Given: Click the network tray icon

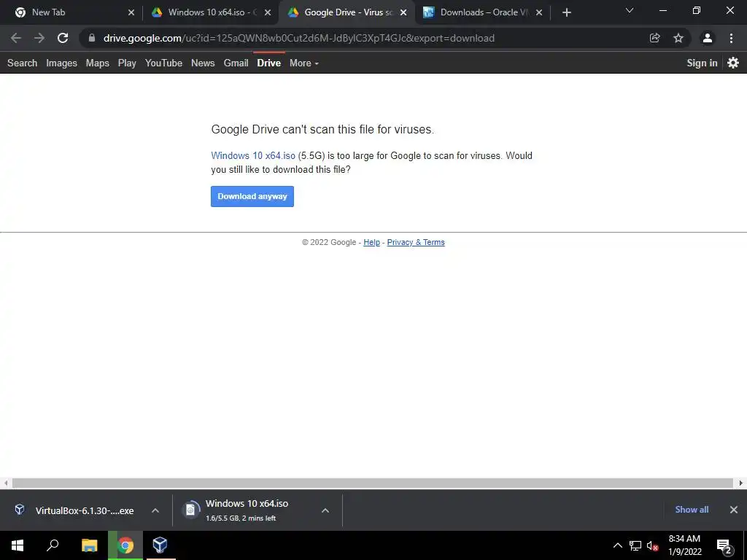Looking at the screenshot, I should click(635, 545).
